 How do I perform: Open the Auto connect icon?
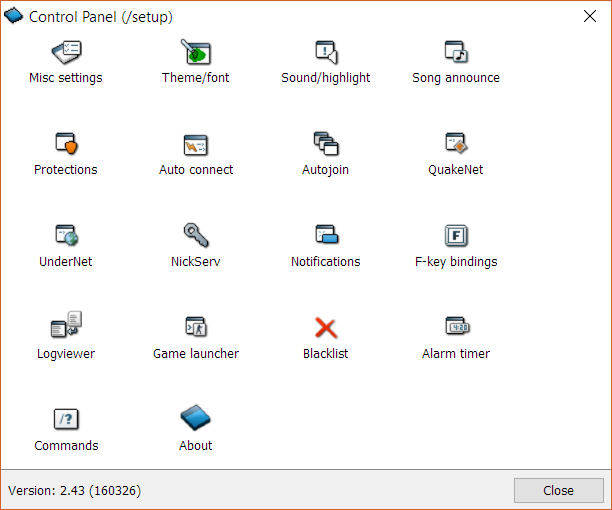click(x=196, y=145)
